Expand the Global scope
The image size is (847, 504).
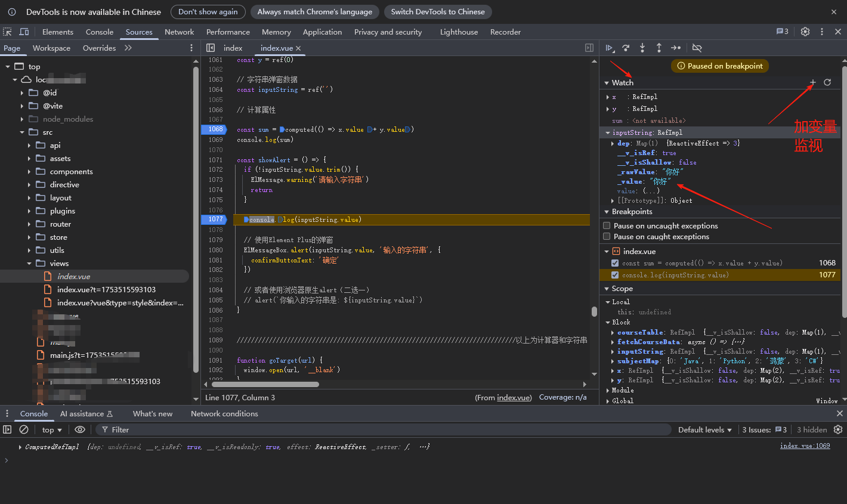[608, 401]
